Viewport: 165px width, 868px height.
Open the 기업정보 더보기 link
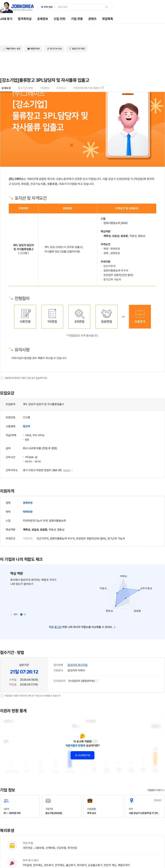click(x=156, y=790)
